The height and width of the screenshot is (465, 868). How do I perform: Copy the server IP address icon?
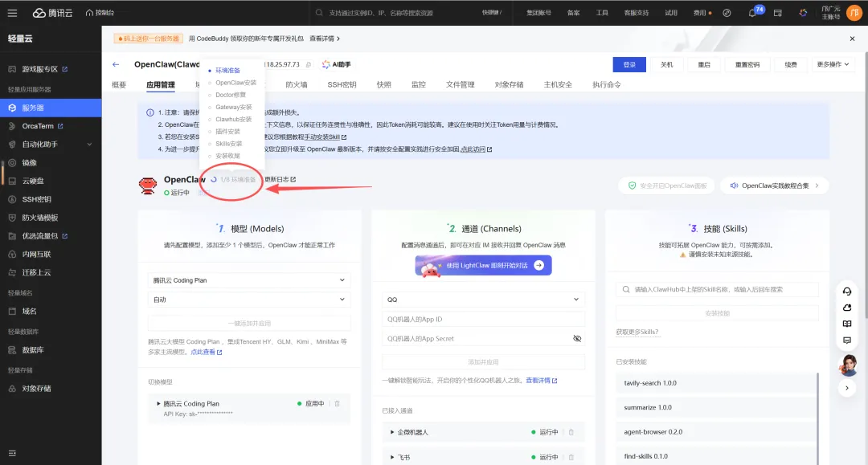pos(309,65)
